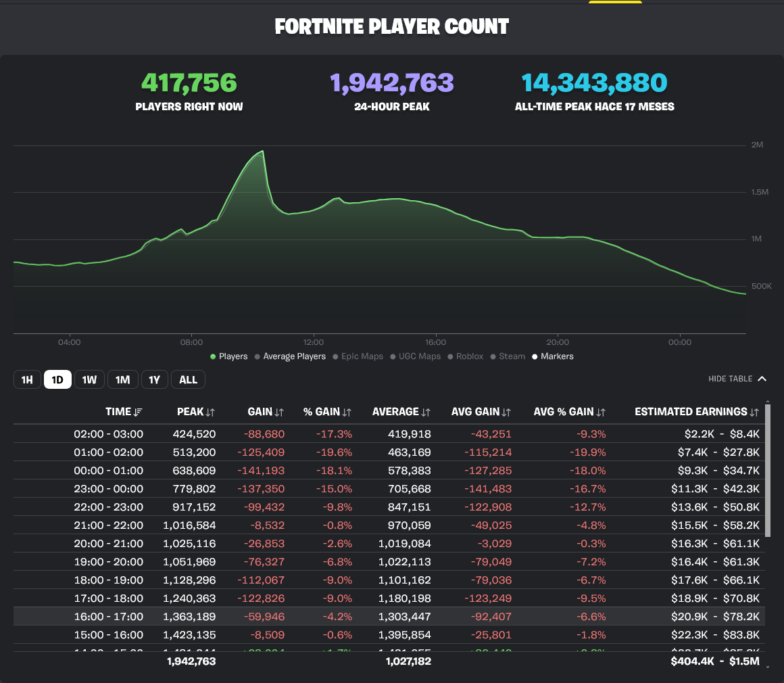Sort by PEAK column arrows icon
784x683 pixels.
point(210,413)
